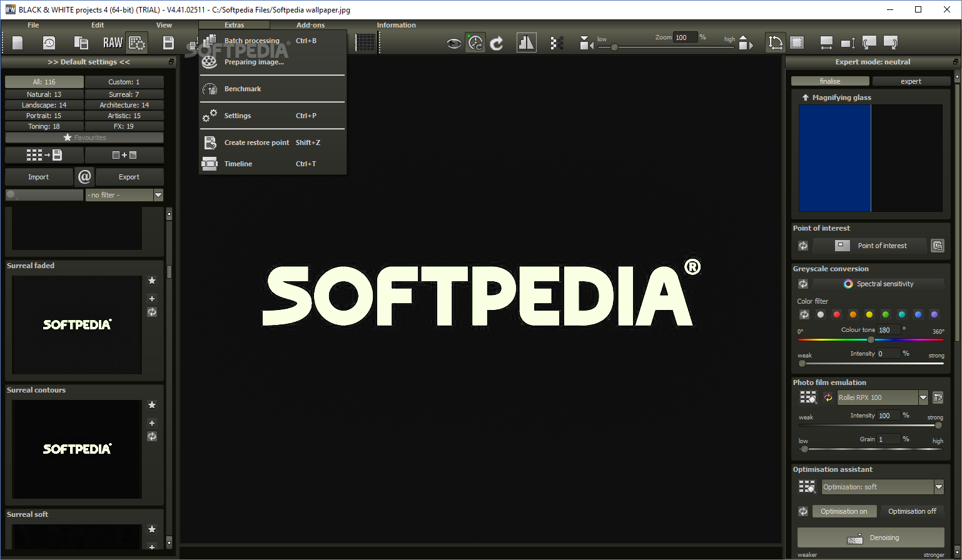Click plus icon on Surreal contours preset

152,423
